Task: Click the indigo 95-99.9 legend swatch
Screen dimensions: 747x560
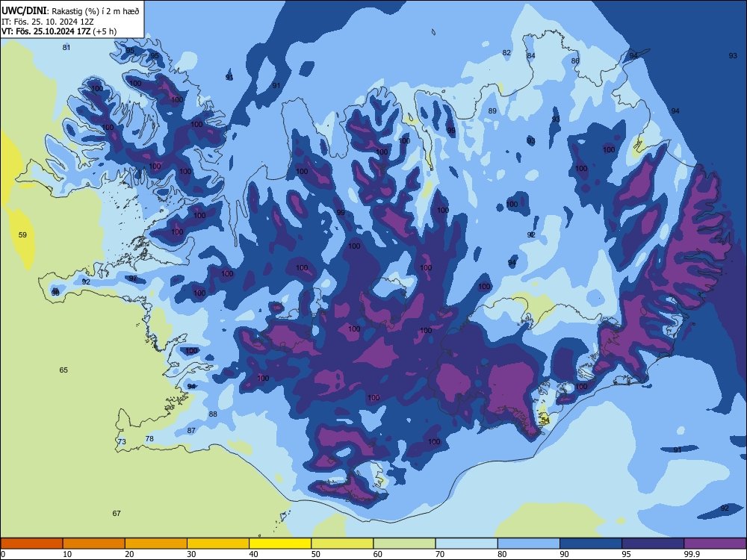Action: [653, 544]
